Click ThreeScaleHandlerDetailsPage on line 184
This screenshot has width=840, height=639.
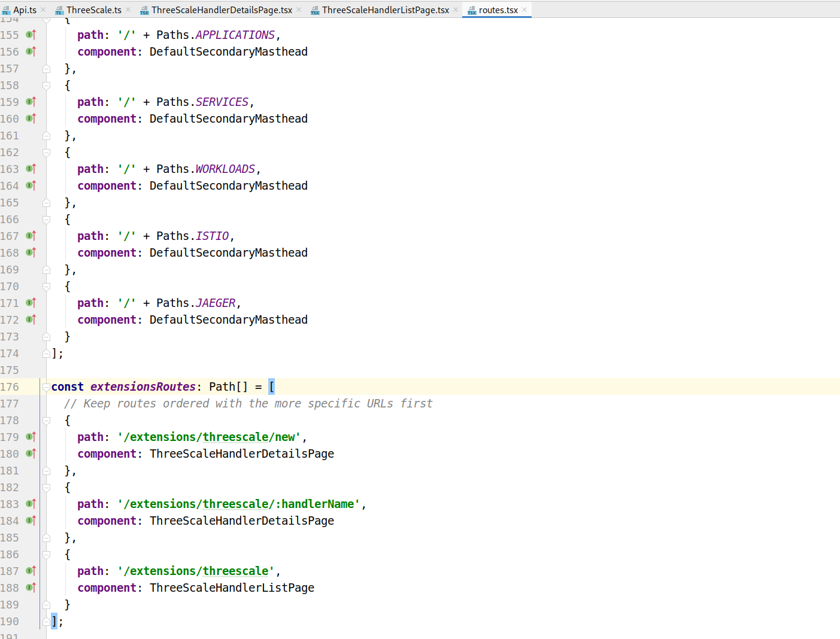(242, 521)
